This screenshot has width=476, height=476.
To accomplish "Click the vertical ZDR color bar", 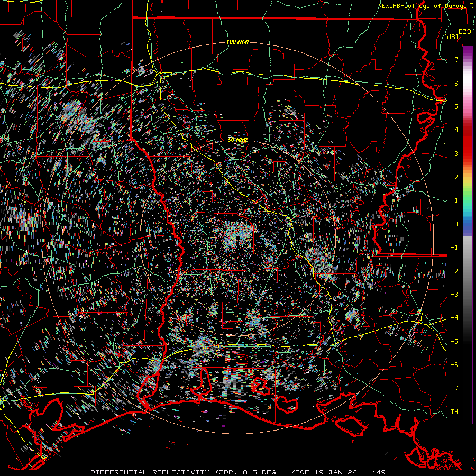I will 467,235.
